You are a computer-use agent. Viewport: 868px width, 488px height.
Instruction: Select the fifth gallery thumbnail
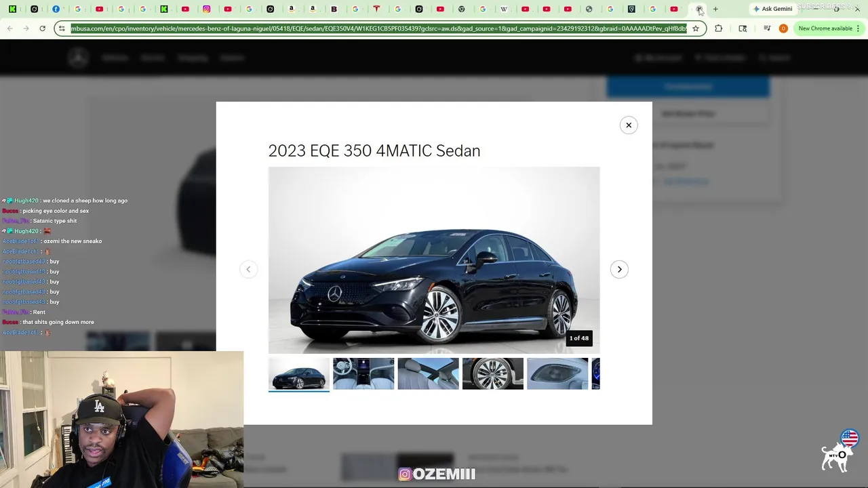tap(557, 373)
